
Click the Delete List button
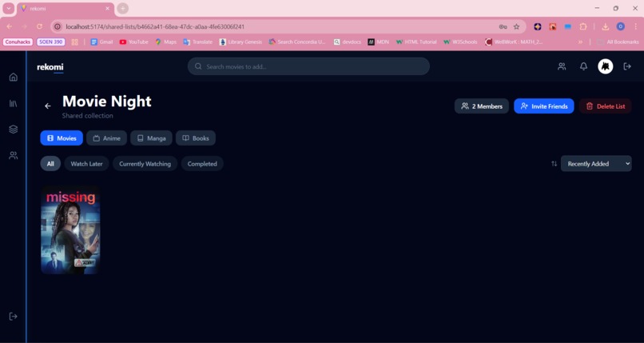[x=605, y=106]
